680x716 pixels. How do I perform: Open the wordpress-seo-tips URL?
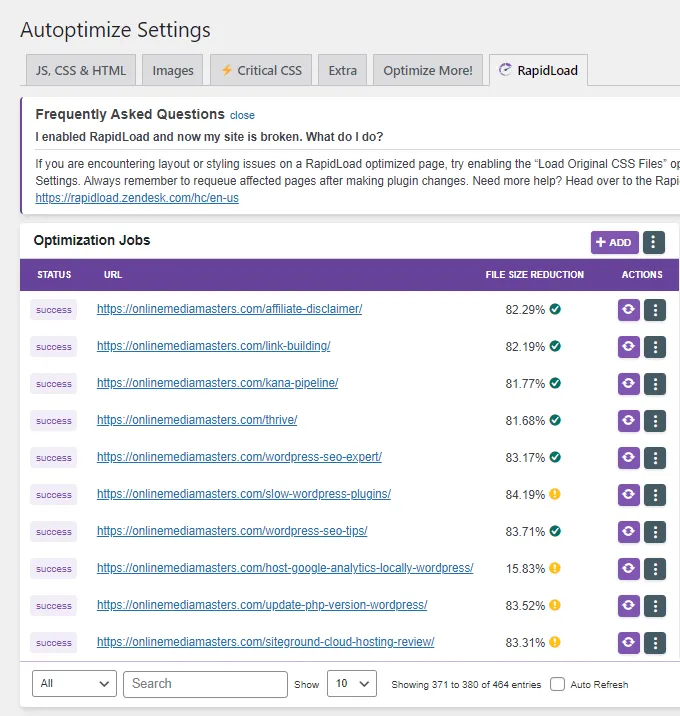point(232,531)
